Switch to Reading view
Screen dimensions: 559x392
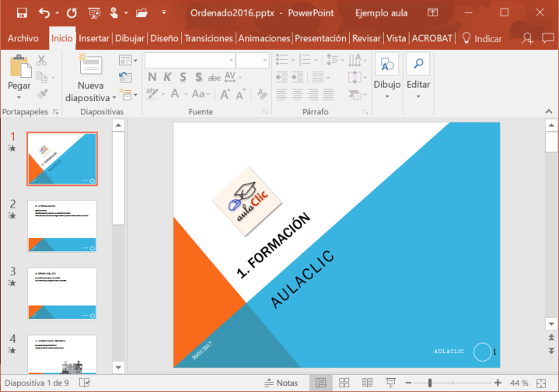tap(367, 383)
